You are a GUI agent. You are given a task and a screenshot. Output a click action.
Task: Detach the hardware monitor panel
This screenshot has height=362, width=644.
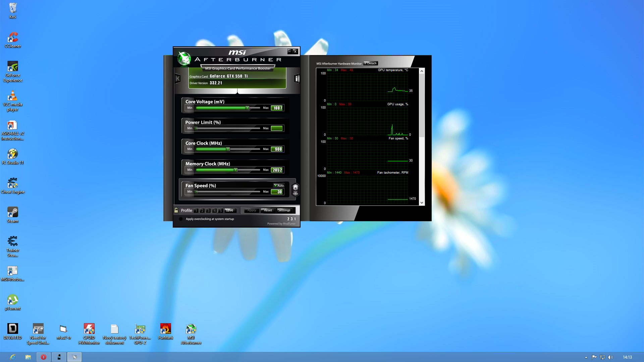tap(371, 63)
